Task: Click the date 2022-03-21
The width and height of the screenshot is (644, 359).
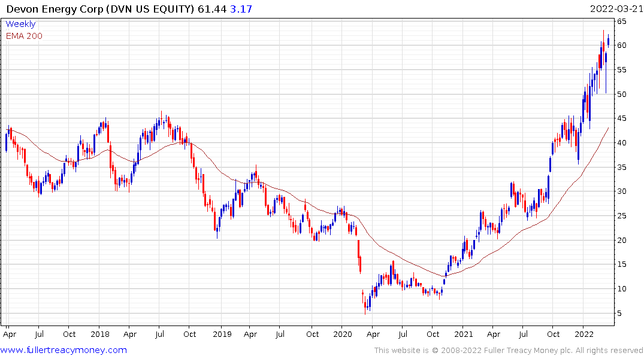Action: click(616, 9)
